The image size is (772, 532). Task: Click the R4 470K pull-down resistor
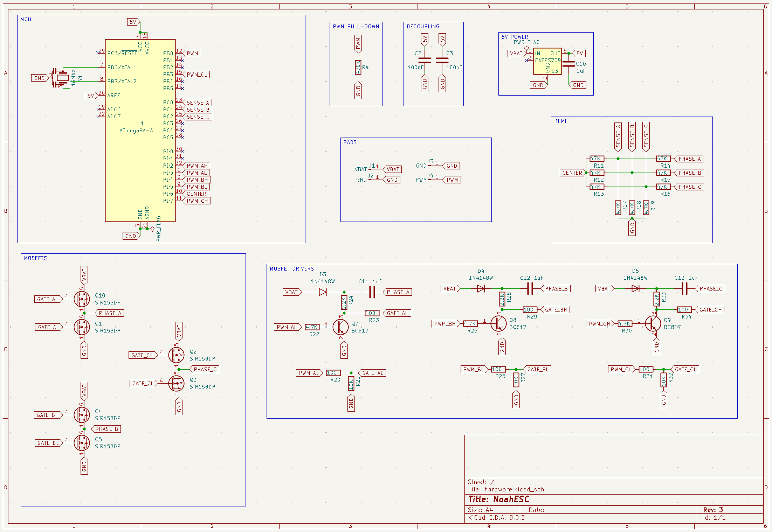[358, 67]
